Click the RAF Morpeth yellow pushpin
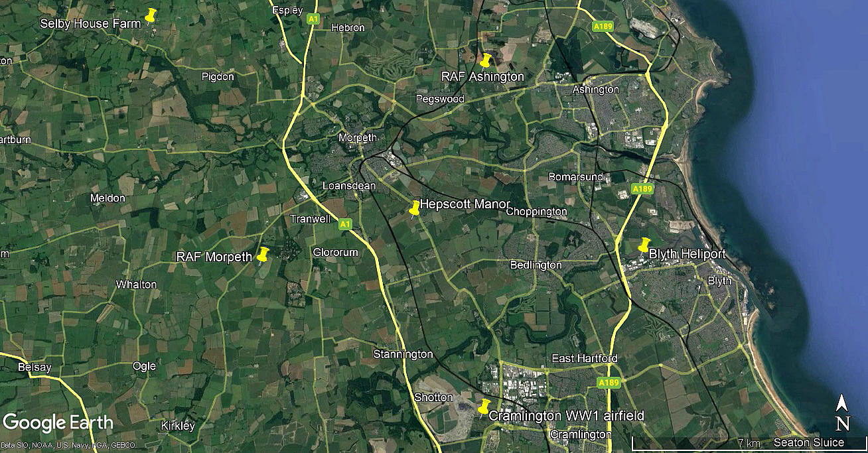The width and height of the screenshot is (868, 453). click(x=263, y=255)
